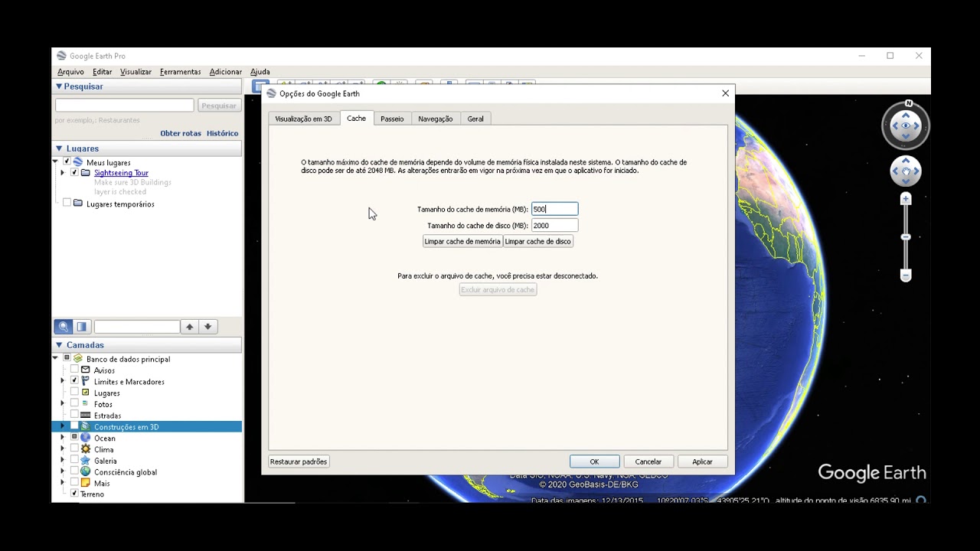This screenshot has height=551, width=980.
Task: Click the zoom-out minus button
Action: click(906, 275)
